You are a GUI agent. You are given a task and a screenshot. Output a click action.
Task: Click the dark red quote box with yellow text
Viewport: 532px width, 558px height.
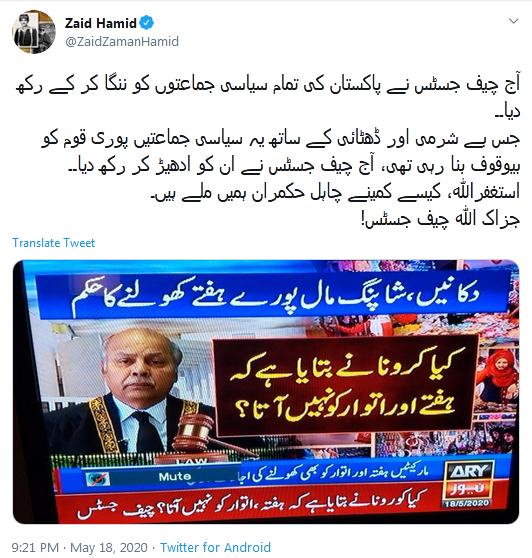coord(345,387)
